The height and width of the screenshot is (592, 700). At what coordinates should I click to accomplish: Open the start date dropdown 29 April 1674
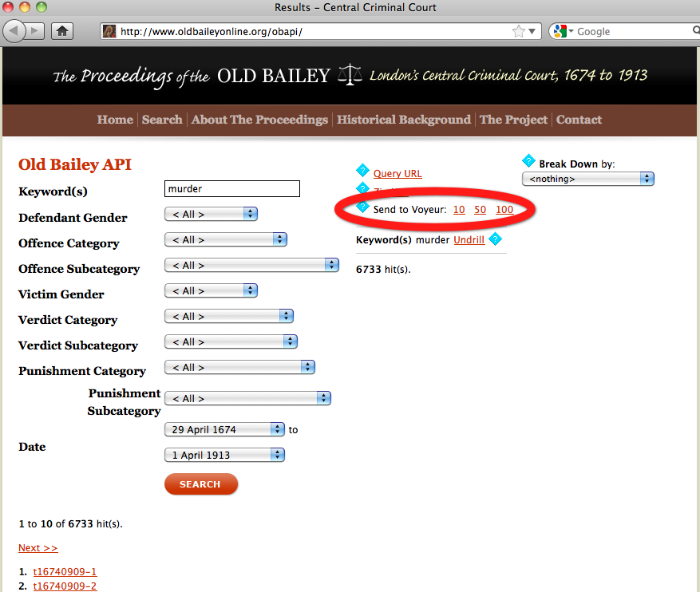tap(224, 429)
